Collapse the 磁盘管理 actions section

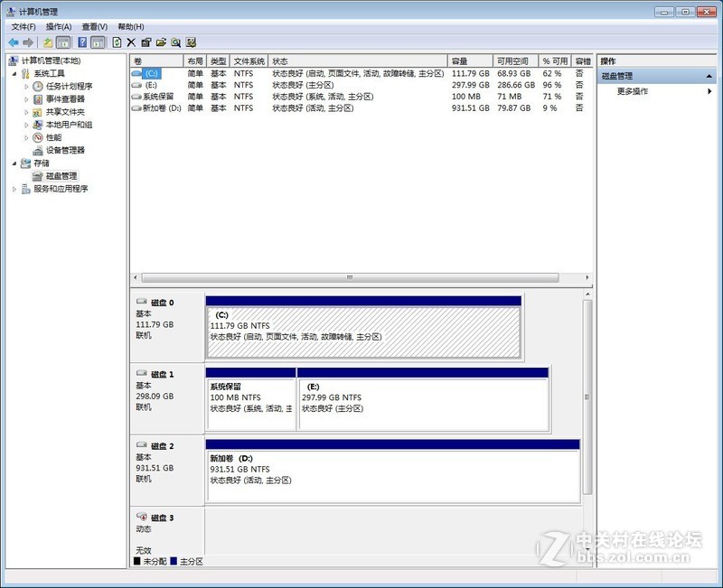(709, 77)
